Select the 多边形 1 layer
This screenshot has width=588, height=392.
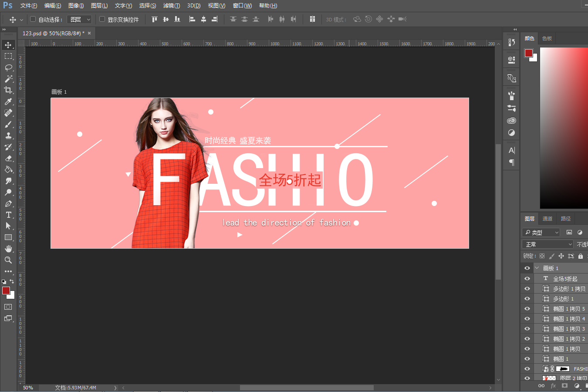click(x=563, y=299)
